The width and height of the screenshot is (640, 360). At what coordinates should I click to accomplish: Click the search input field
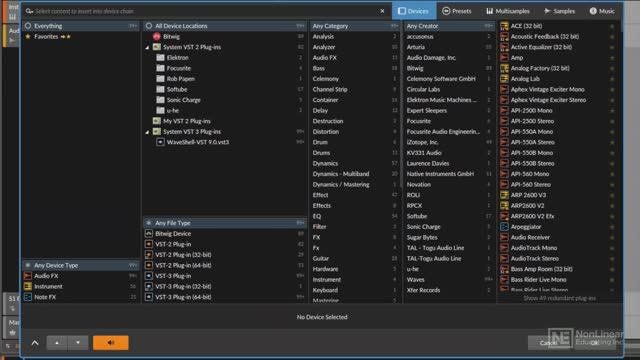pos(204,11)
